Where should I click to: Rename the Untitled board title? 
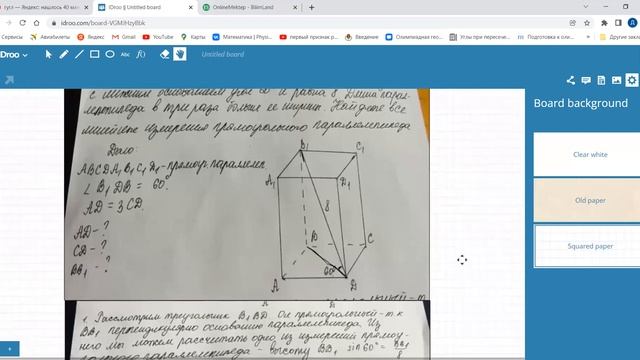point(222,54)
